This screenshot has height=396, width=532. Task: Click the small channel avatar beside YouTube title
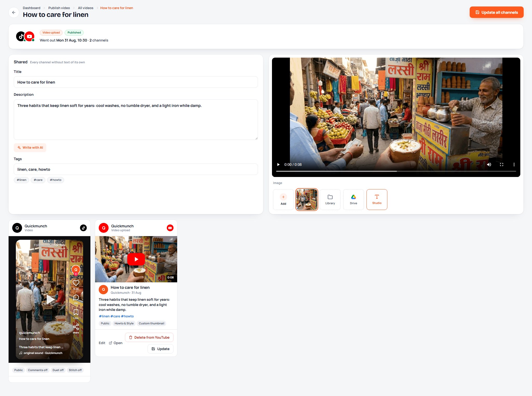[103, 289]
